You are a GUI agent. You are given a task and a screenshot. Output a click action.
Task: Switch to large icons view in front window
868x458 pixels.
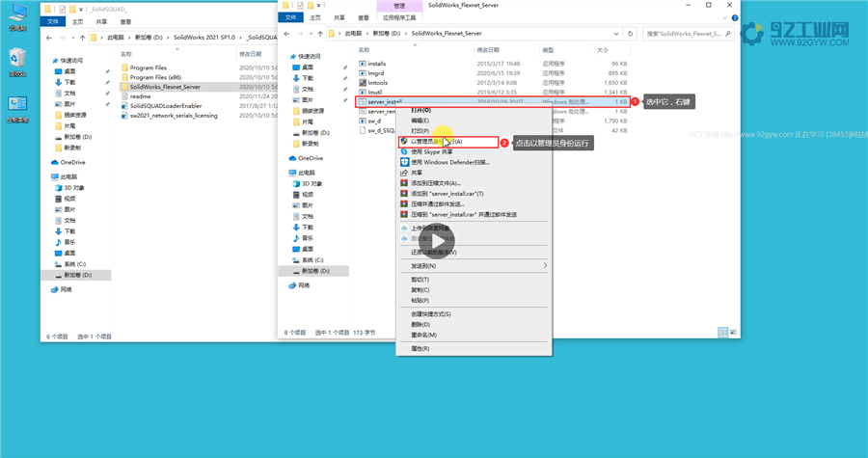point(734,333)
